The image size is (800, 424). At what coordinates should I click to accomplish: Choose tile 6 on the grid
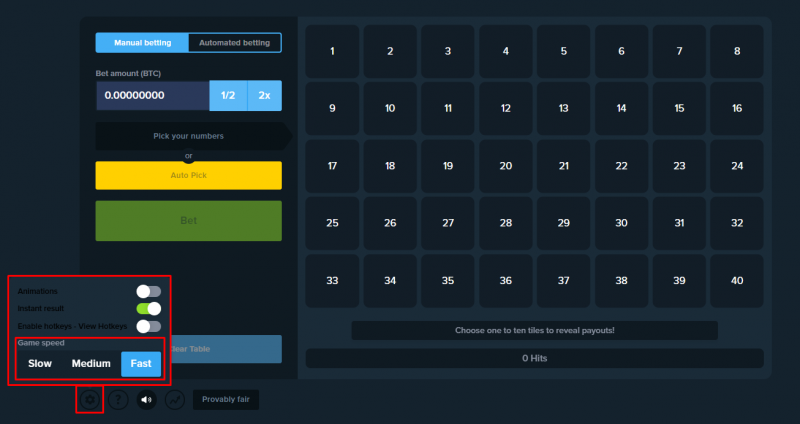pos(621,51)
